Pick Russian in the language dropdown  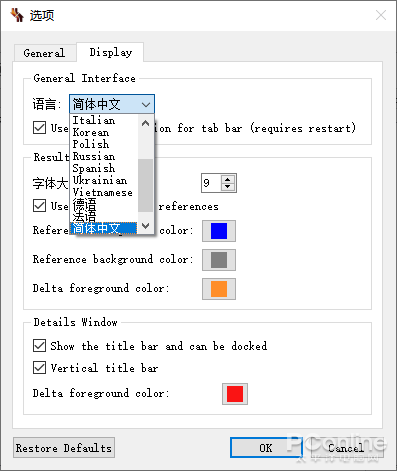[94, 156]
